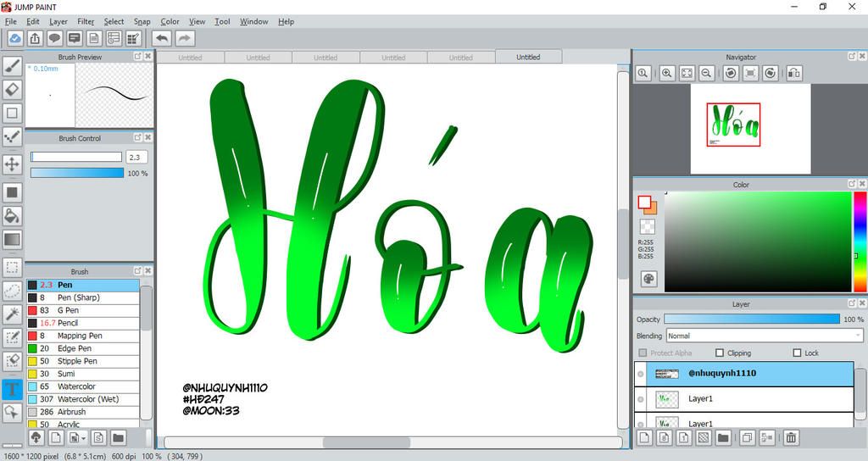Create a layer folder in Layer panel
The width and height of the screenshot is (868, 461).
[722, 438]
